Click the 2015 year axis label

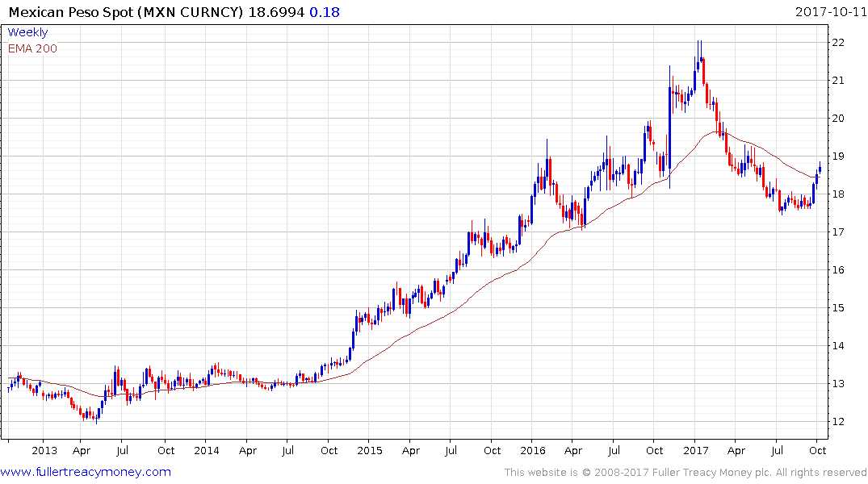pyautogui.click(x=370, y=451)
